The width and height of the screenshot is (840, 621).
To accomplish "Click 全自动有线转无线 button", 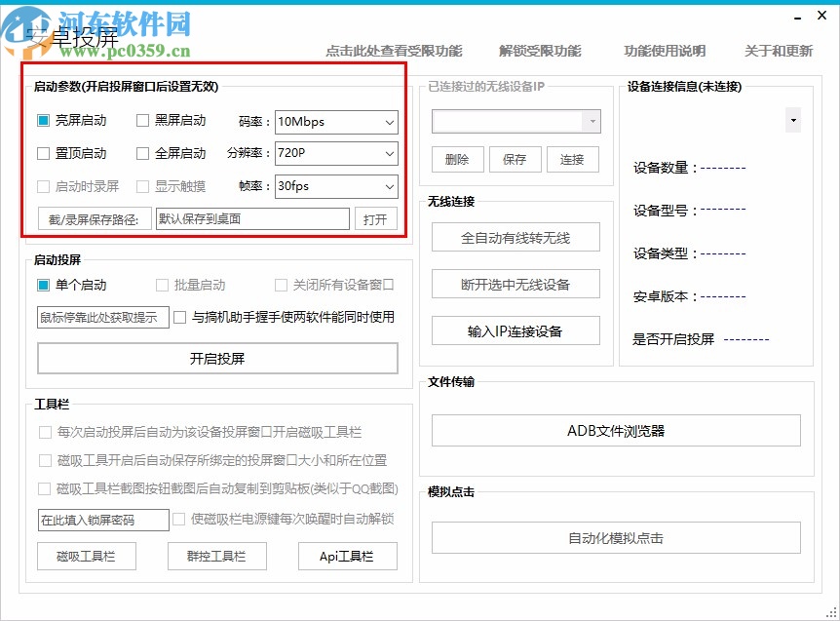I will pos(515,237).
